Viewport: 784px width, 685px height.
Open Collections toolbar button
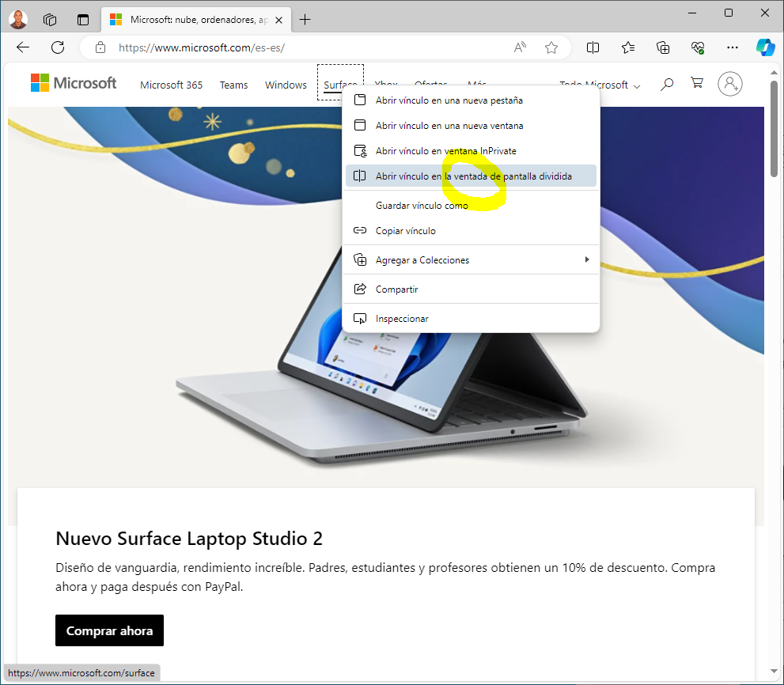click(x=663, y=47)
